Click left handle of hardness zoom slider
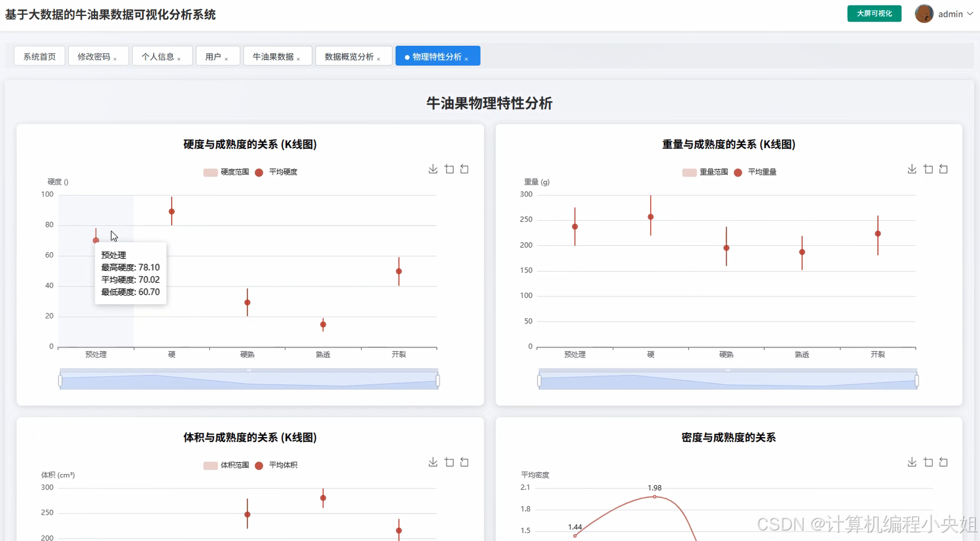This screenshot has height=541, width=980. pyautogui.click(x=60, y=381)
